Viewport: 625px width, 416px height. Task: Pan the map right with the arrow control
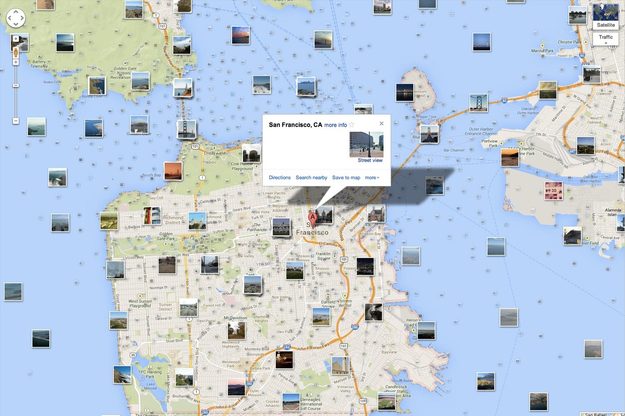[x=22, y=18]
